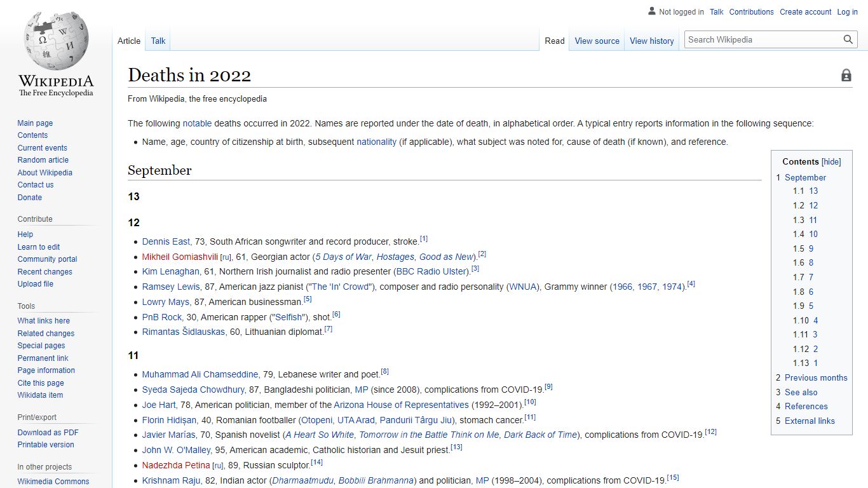The image size is (868, 488).
Task: Select the Read tab
Action: coord(555,41)
